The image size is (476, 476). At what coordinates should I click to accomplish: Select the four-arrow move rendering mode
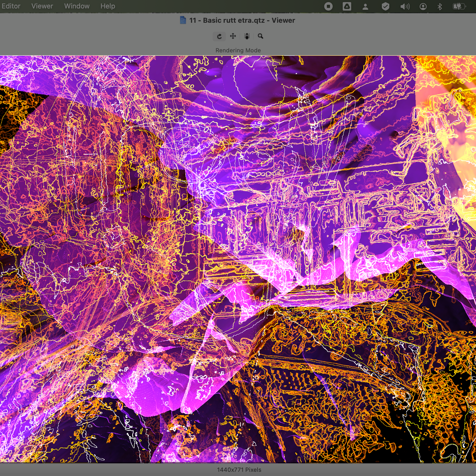click(x=233, y=36)
